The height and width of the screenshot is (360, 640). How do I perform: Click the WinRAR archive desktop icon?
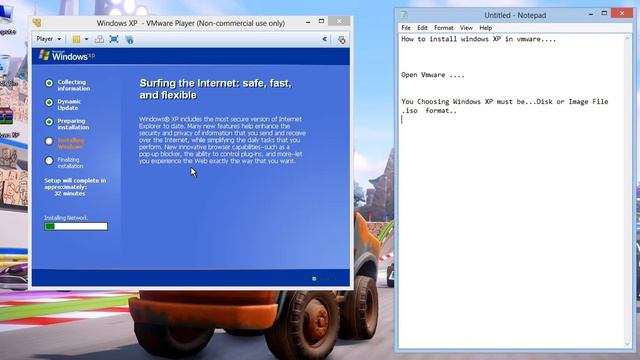[7, 116]
